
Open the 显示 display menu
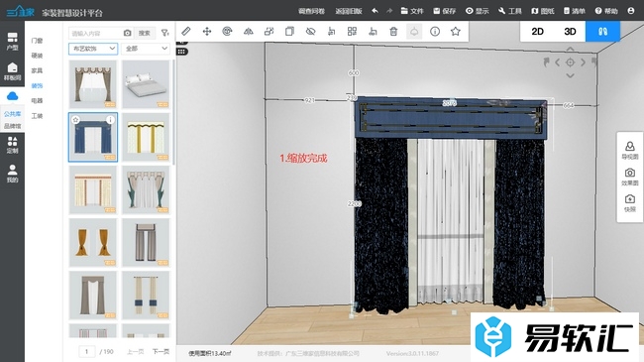[x=477, y=11]
